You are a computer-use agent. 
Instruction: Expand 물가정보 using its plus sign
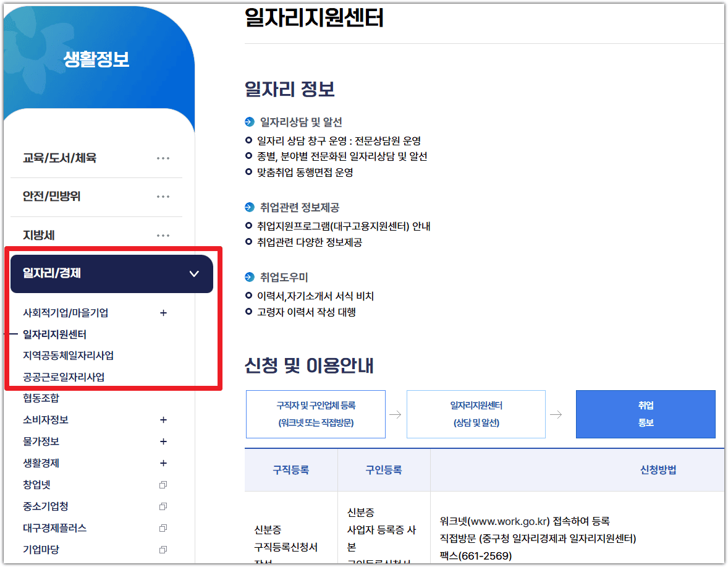pos(163,441)
